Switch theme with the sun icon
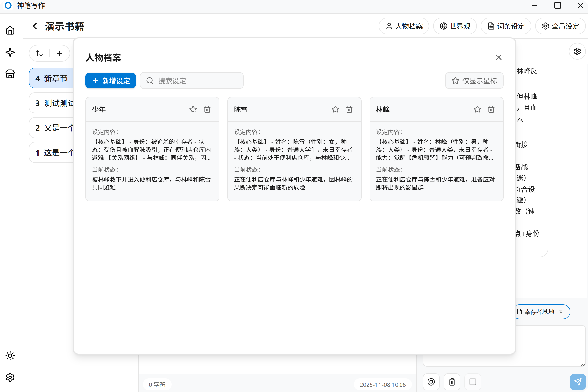Image resolution: width=588 pixels, height=392 pixels. 10,356
